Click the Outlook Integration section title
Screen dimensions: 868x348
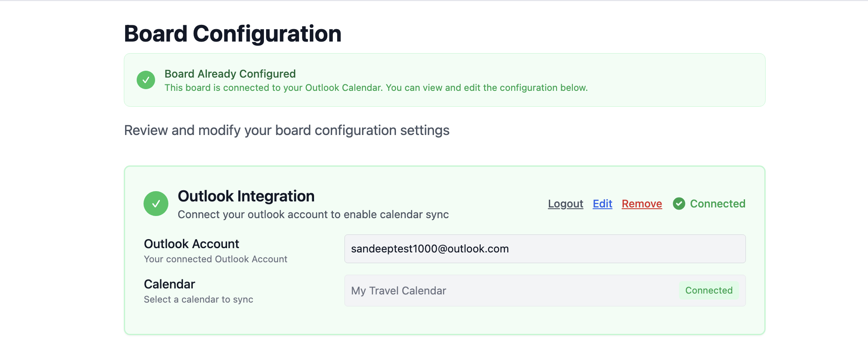[246, 196]
